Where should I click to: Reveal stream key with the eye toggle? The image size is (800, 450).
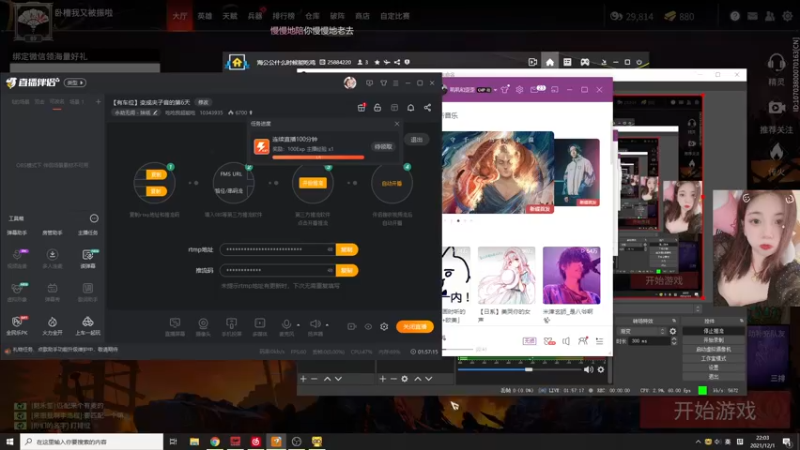(x=330, y=270)
